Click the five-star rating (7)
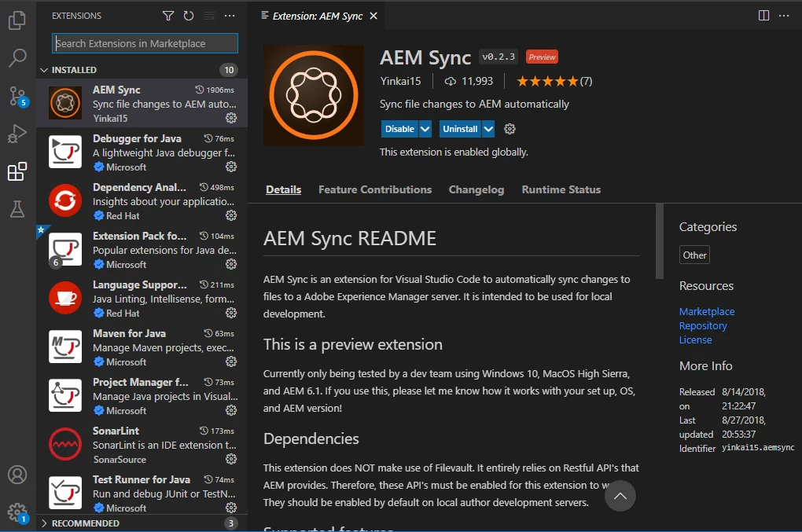802x532 pixels. pos(554,81)
